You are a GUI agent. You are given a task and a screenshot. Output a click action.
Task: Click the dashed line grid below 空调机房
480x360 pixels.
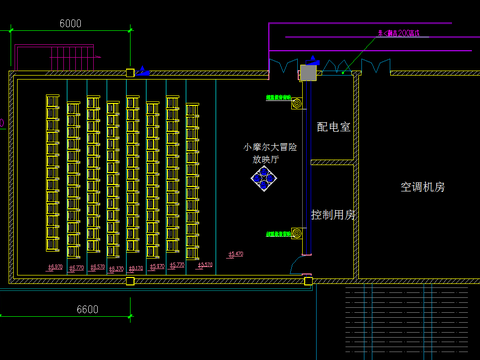tap(407, 319)
